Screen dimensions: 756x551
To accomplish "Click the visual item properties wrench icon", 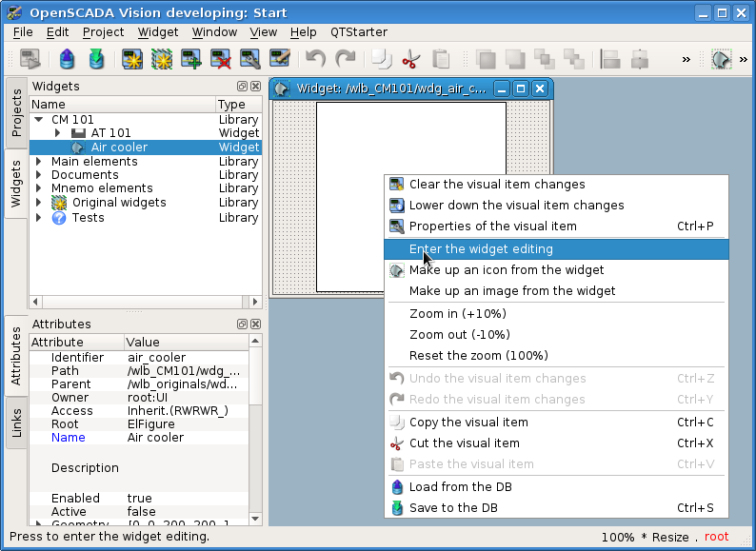I will click(x=250, y=59).
